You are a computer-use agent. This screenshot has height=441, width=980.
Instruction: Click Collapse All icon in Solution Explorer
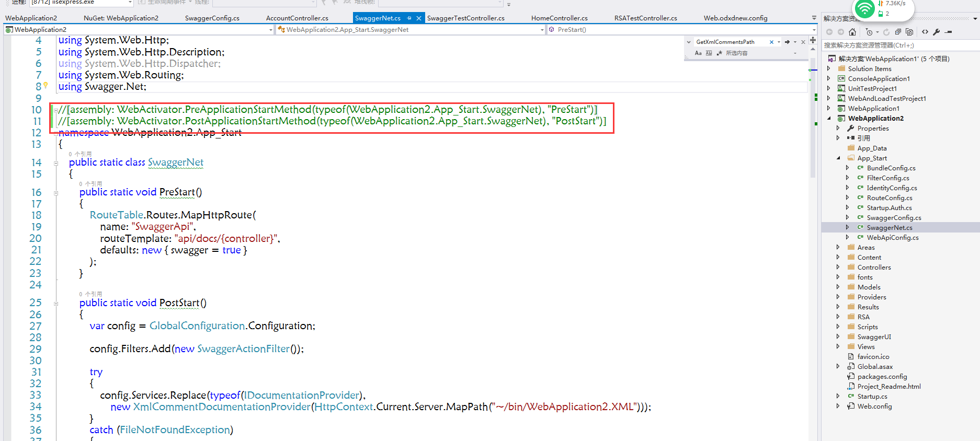click(898, 32)
